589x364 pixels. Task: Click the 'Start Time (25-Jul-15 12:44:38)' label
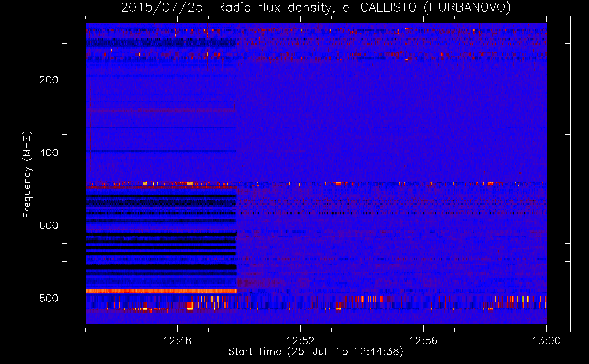316,352
